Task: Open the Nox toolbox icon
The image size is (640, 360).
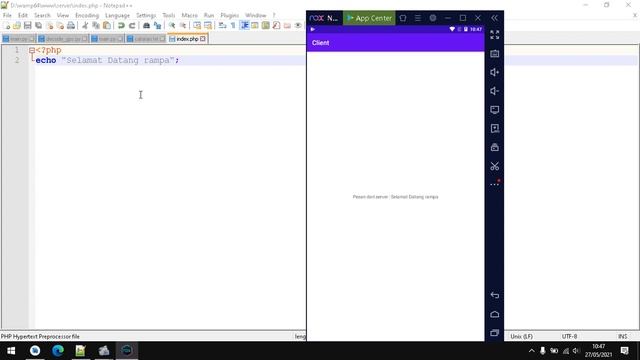Action: [494, 147]
